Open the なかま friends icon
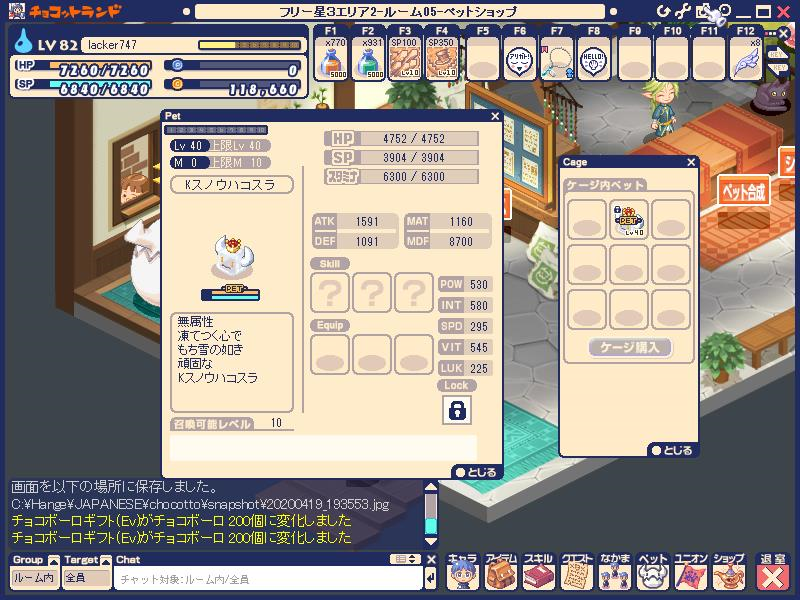Viewport: 800px width, 600px height. (615, 573)
